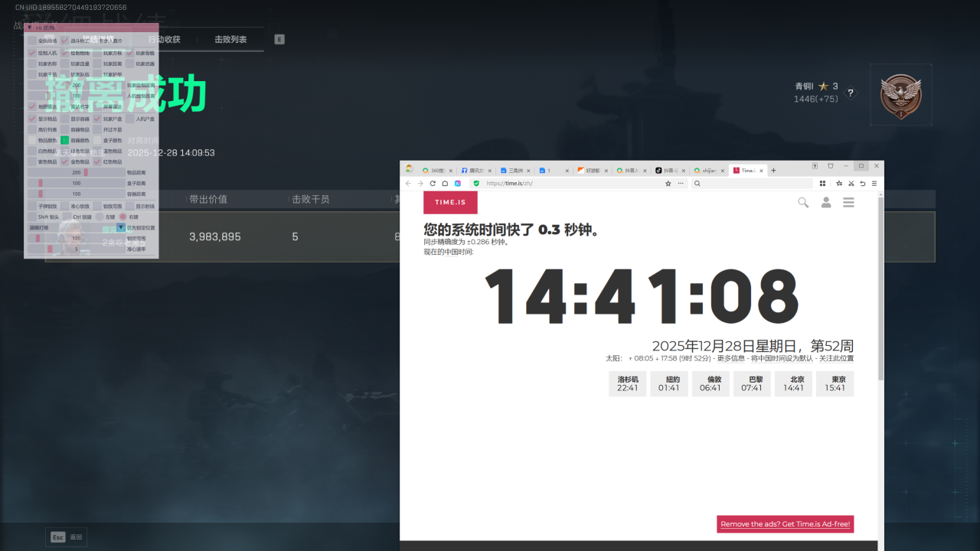Open the Time.is hamburger menu
The image size is (980, 551).
848,203
